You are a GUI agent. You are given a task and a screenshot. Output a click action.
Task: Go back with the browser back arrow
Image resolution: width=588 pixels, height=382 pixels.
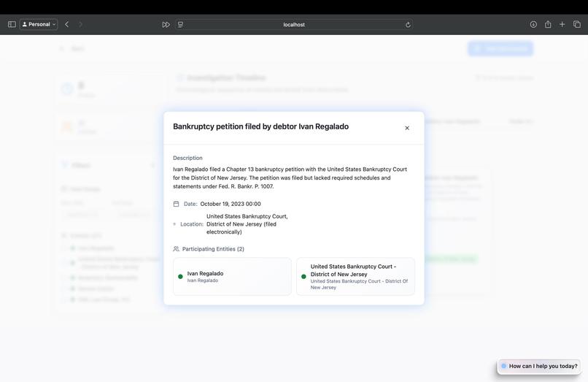[x=67, y=24]
